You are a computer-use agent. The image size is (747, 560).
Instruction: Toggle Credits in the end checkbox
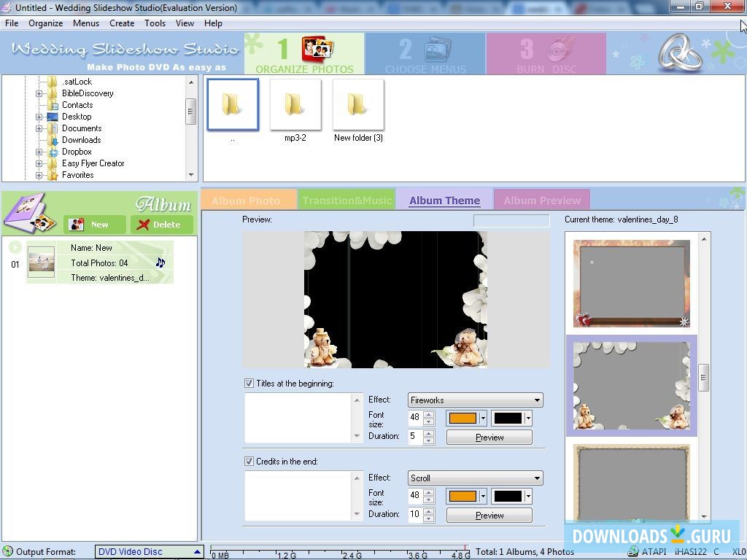click(x=249, y=462)
